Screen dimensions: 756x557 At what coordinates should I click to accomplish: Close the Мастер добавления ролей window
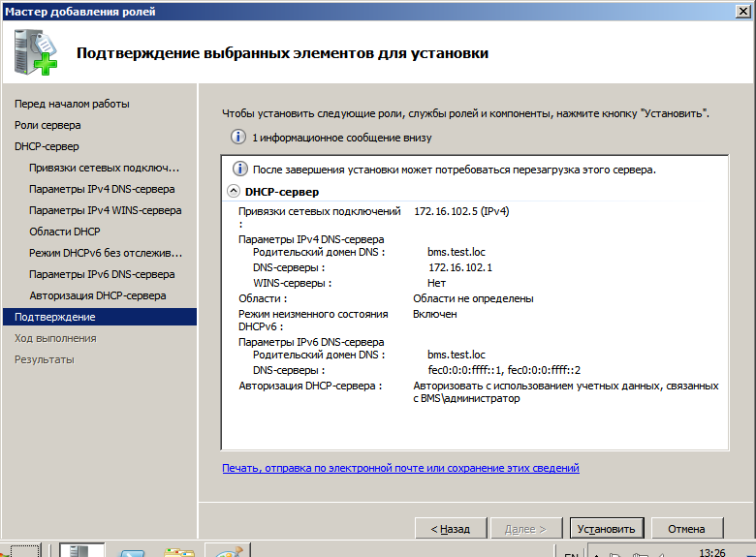(743, 11)
